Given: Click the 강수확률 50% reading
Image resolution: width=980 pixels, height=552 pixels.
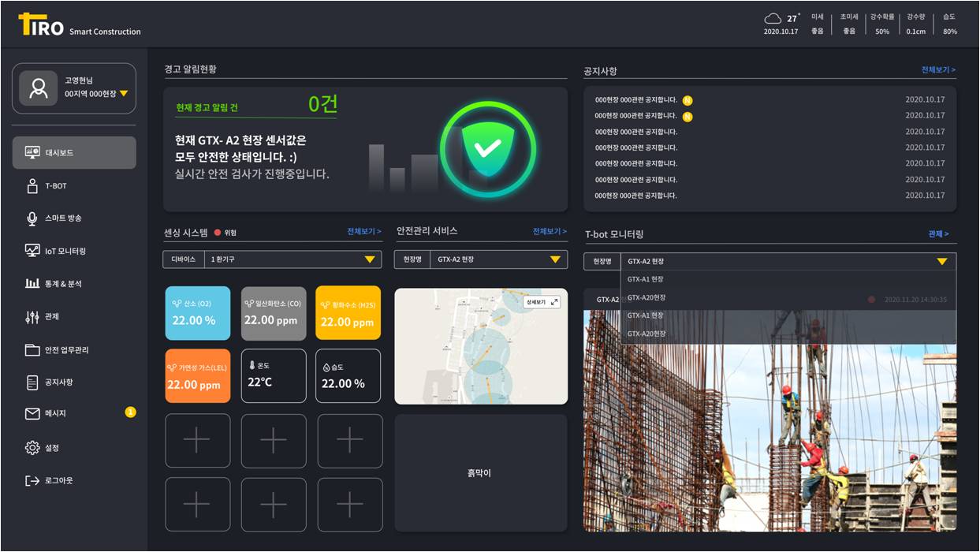Looking at the screenshot, I should click(882, 24).
